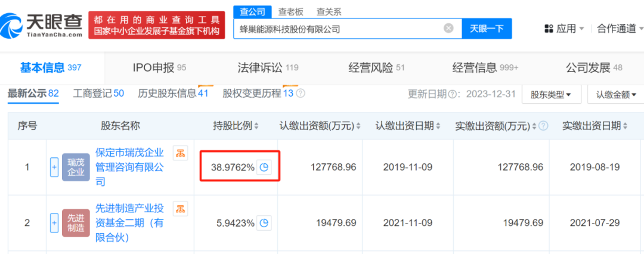This screenshot has width=644, height=254.
Task: Click the 2021-07-29 date cell
Action: [595, 223]
